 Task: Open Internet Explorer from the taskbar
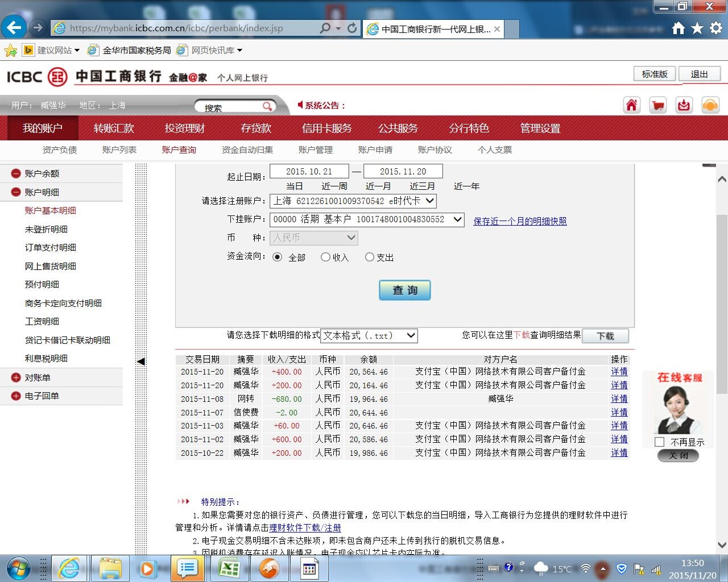(x=69, y=568)
